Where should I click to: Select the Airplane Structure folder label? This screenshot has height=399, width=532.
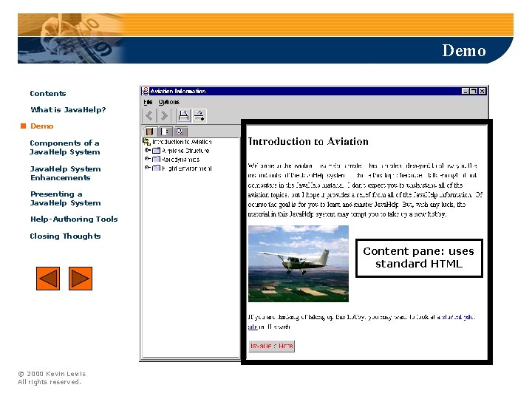pos(185,151)
